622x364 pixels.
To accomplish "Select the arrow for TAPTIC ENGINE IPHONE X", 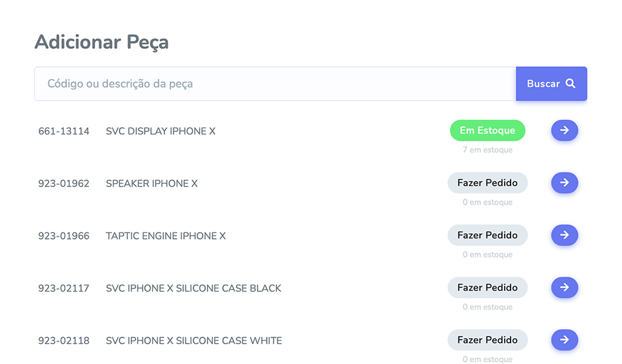I will pos(564,236).
